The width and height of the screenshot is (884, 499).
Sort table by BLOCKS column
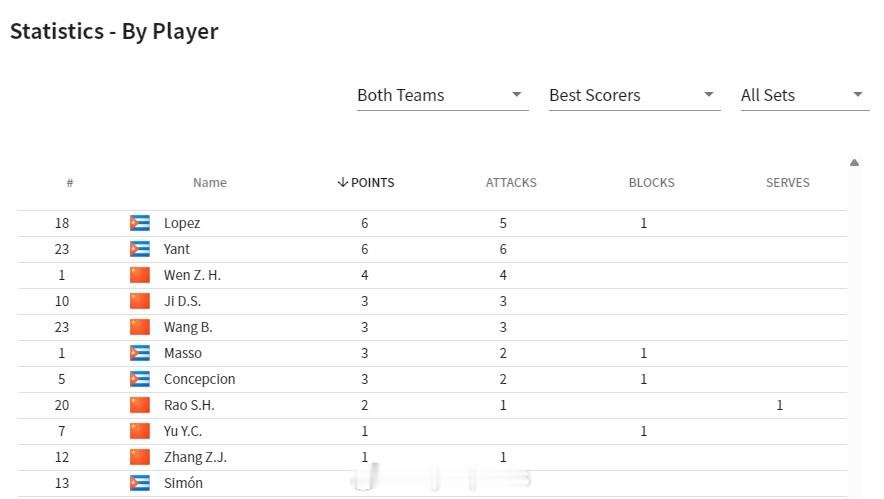[652, 183]
